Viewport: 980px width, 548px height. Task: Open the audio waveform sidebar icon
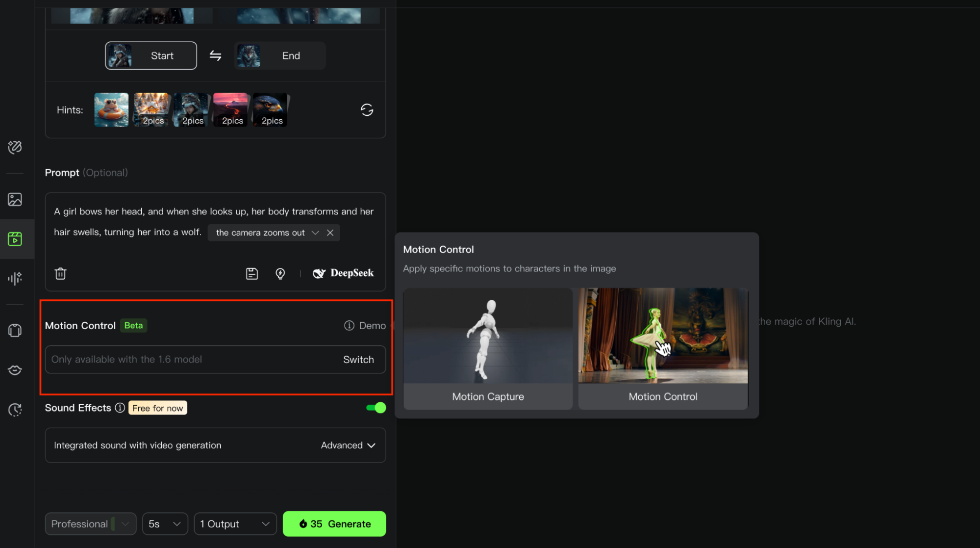(15, 278)
